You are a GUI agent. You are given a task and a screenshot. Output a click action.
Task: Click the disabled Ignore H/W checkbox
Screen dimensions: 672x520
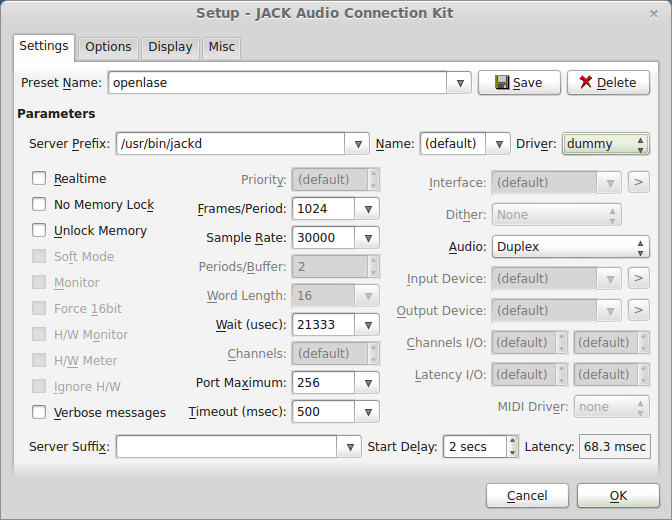point(39,386)
